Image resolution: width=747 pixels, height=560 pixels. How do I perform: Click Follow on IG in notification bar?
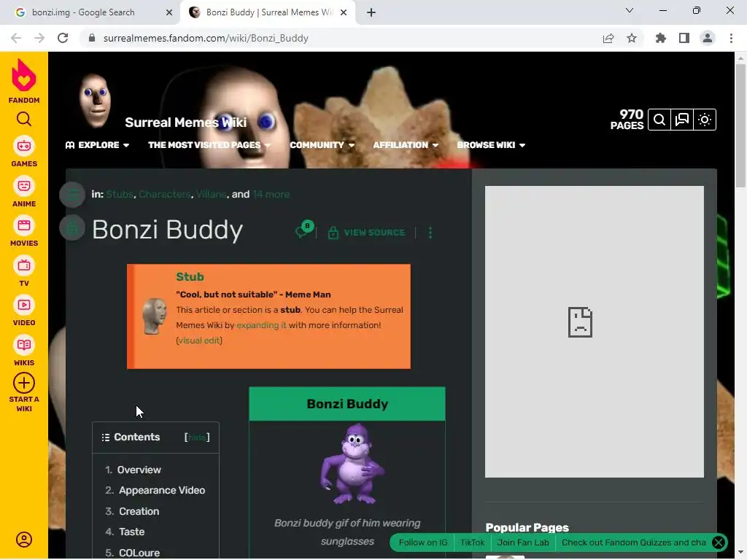click(423, 542)
